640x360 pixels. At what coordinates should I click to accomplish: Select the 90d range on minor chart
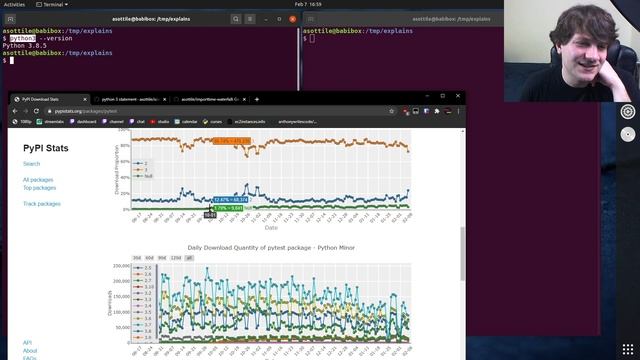(x=162, y=258)
